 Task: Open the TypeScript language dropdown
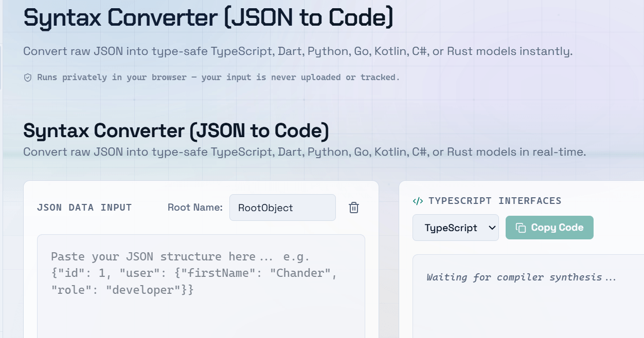[456, 228]
